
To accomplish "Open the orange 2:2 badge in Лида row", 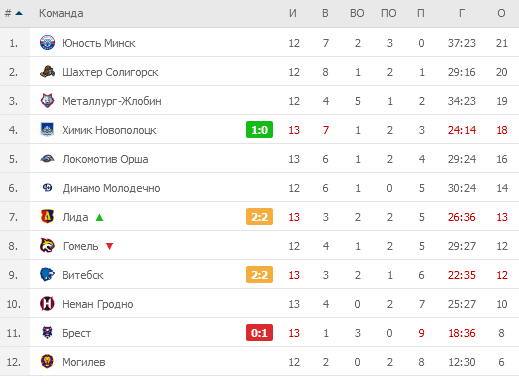I will pyautogui.click(x=259, y=217).
